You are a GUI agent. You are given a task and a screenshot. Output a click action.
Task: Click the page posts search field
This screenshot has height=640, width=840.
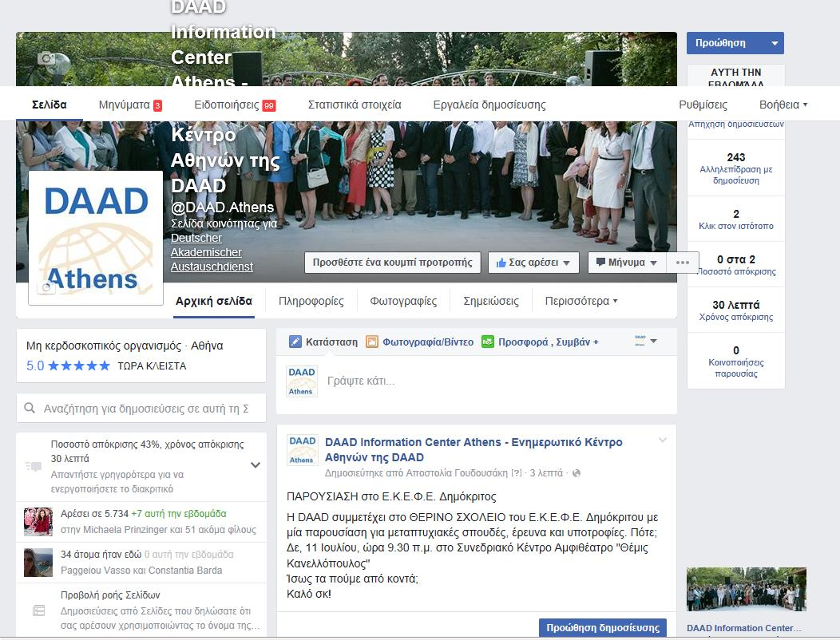pos(141,408)
